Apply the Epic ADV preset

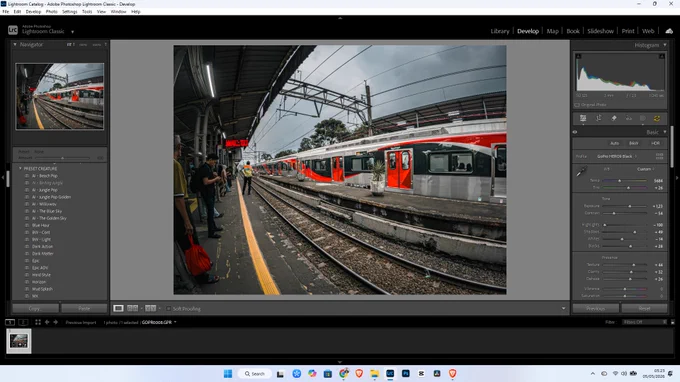click(x=40, y=268)
